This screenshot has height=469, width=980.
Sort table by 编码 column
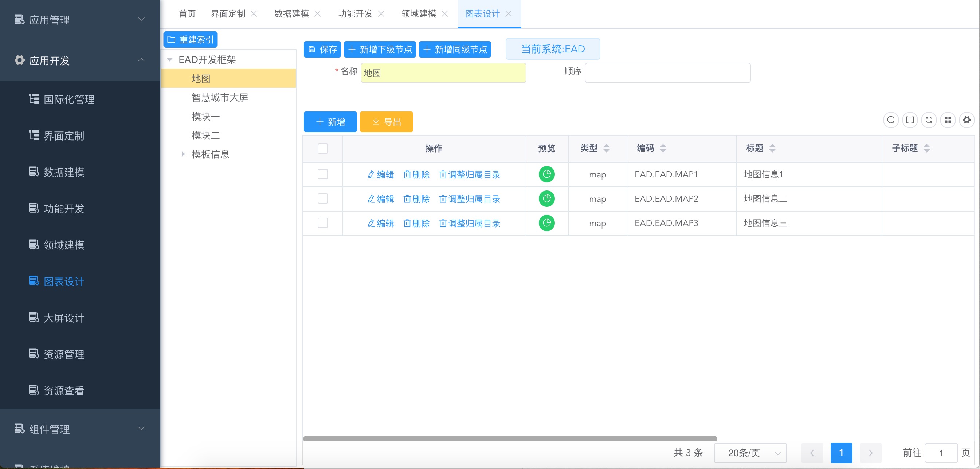coord(663,148)
